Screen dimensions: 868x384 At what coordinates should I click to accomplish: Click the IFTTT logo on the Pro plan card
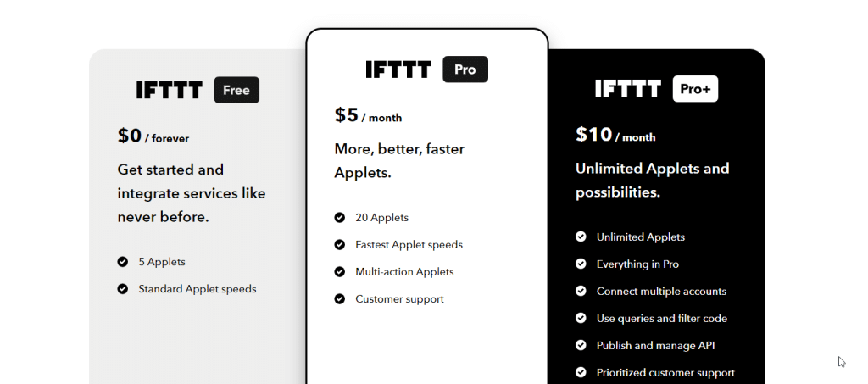398,70
